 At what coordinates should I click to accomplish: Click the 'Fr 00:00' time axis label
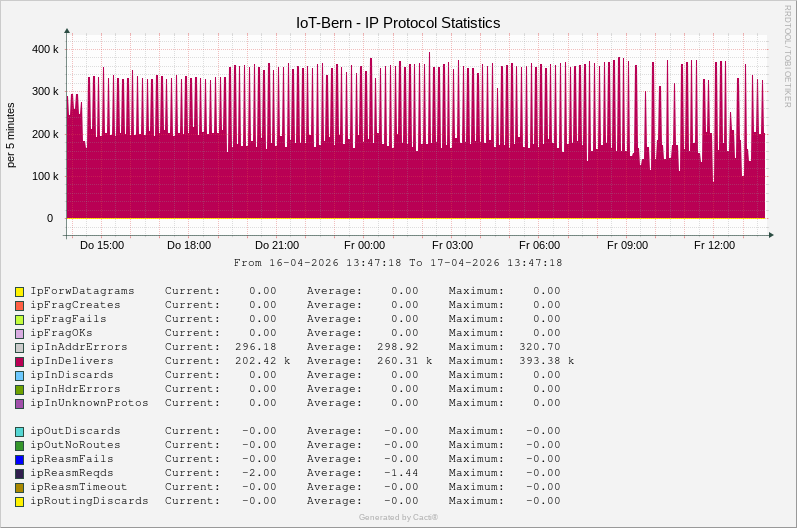(x=364, y=245)
